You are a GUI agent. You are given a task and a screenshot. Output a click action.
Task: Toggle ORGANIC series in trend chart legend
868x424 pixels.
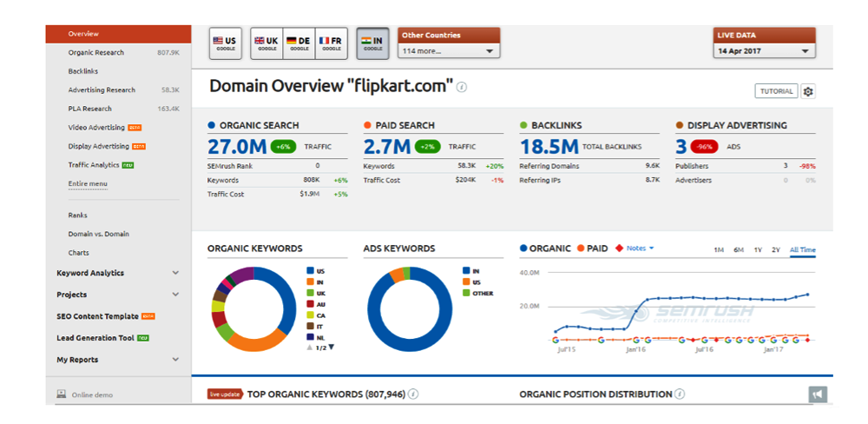click(x=545, y=248)
